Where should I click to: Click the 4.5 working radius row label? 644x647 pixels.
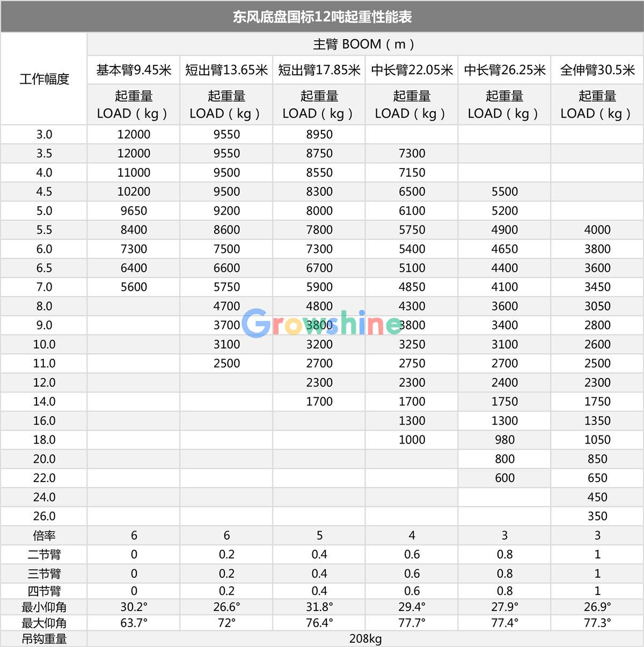[x=44, y=192]
